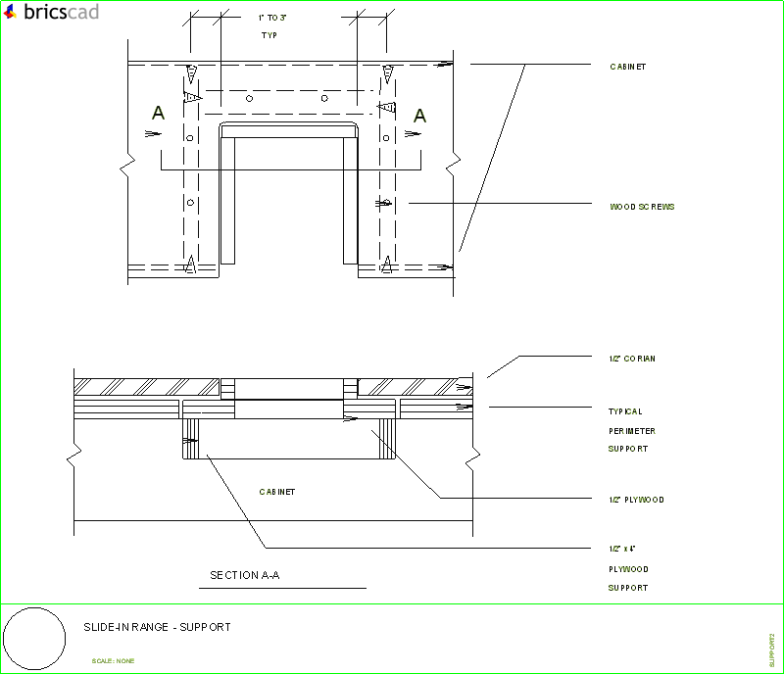Click the circle symbol in the title block
This screenshot has height=674, width=784.
click(x=35, y=638)
